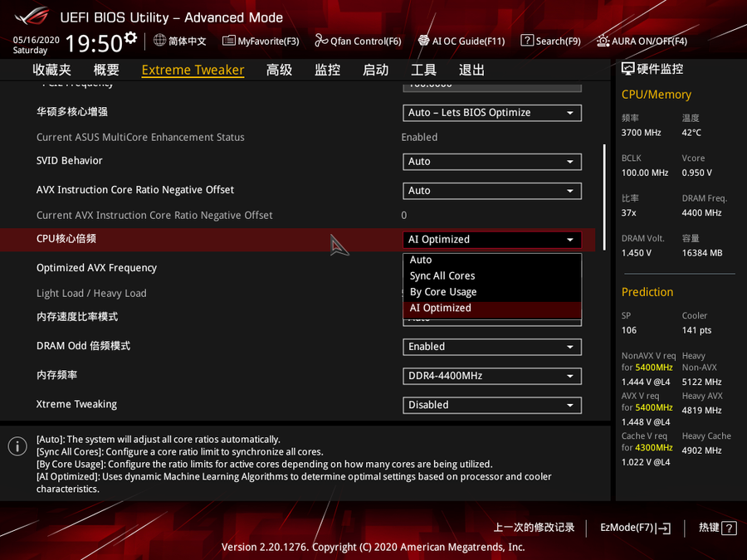Click the globe language icon

coord(160,41)
